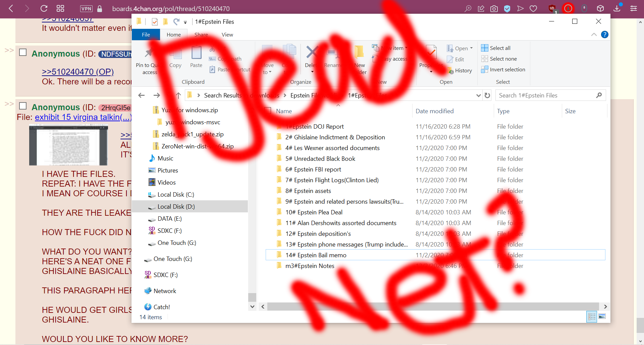Select 2# Ghislaine Indictment & Deposition folder
644x345 pixels.
pyautogui.click(x=335, y=137)
